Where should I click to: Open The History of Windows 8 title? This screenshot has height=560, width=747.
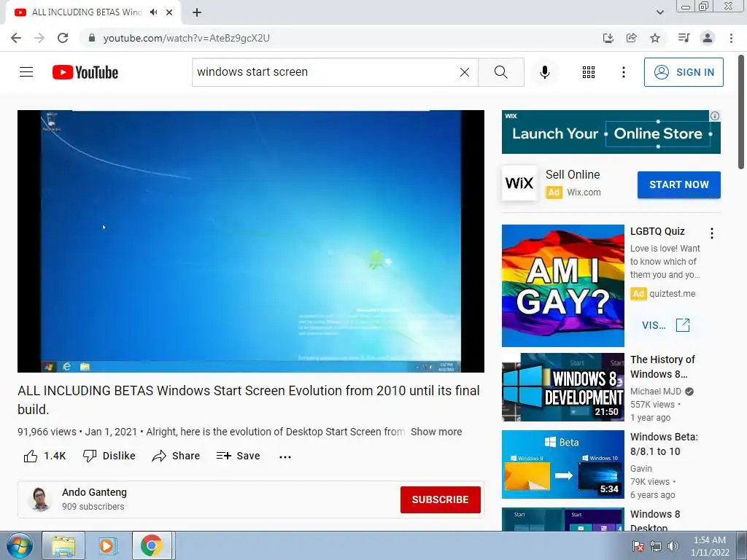[x=662, y=367]
